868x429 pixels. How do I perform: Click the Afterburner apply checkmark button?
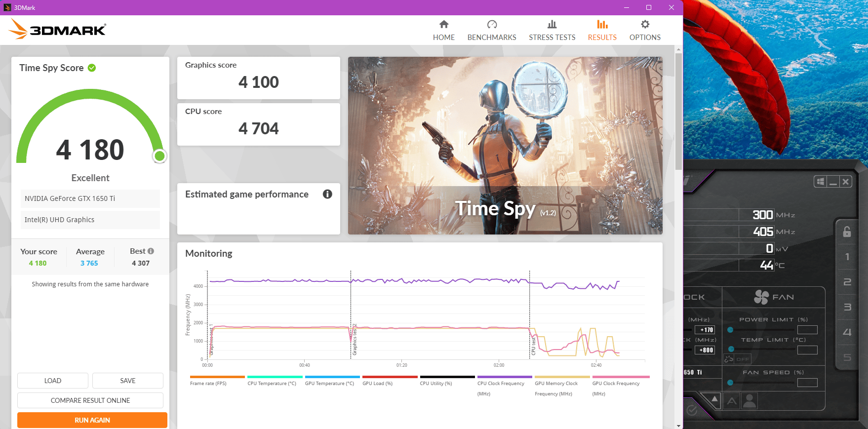pyautogui.click(x=692, y=410)
